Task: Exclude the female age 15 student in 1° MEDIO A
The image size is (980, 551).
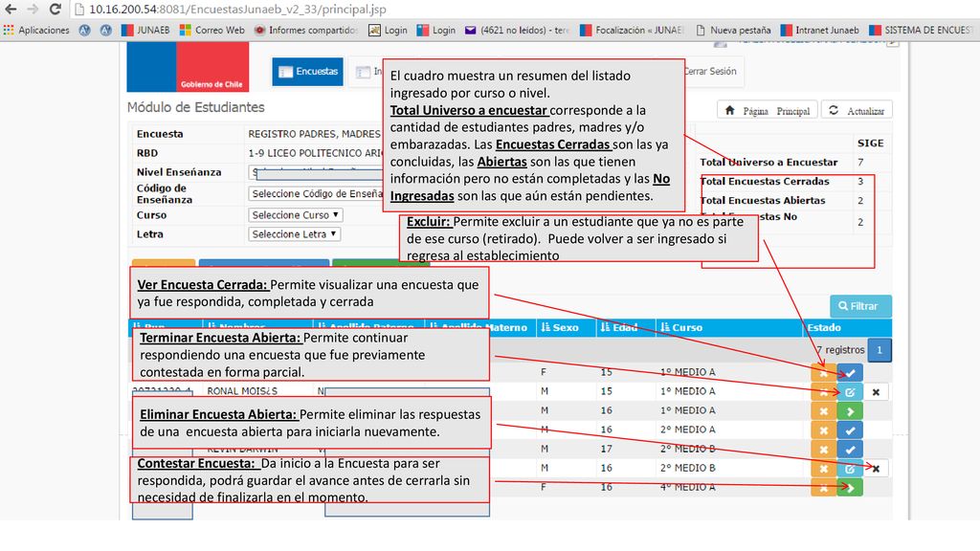Action: point(823,373)
